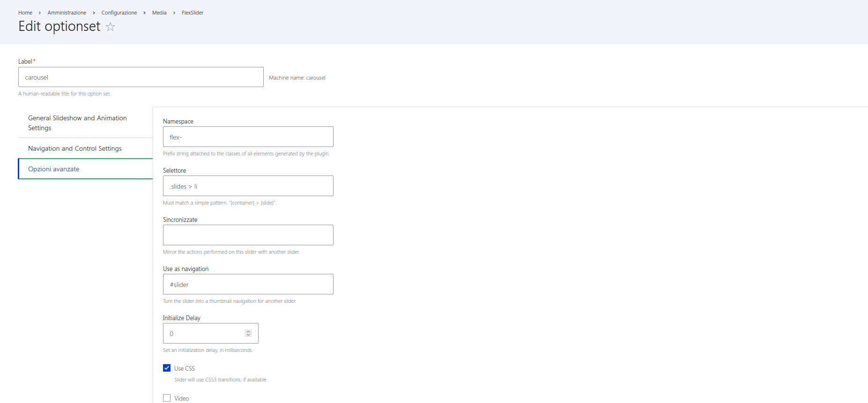Image resolution: width=868 pixels, height=403 pixels.
Task: Click the Use as navigation field
Action: point(248,284)
